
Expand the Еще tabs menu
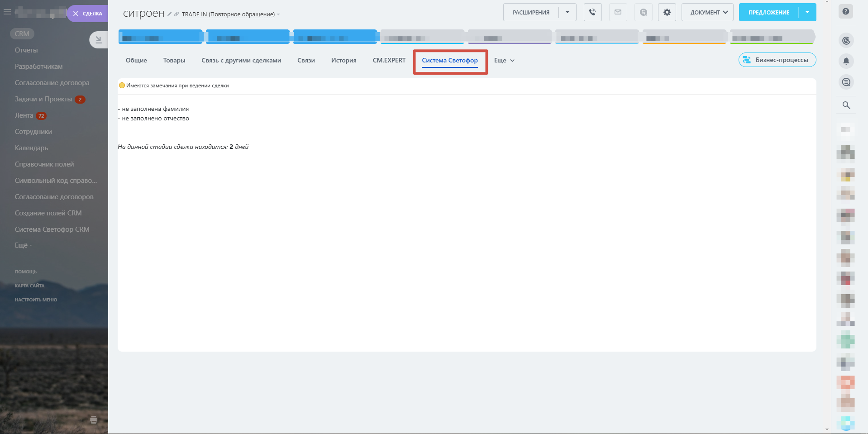tap(504, 60)
